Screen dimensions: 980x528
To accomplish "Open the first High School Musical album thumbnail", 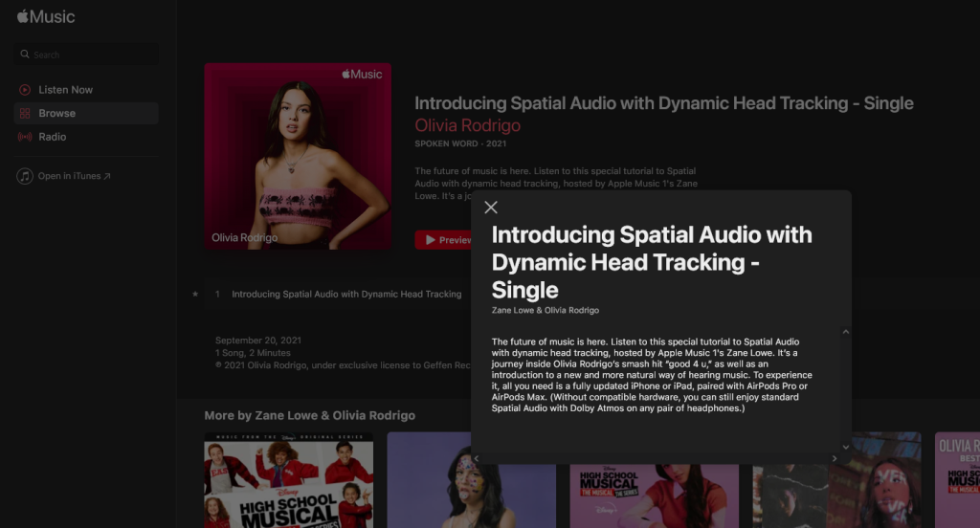I will [x=288, y=480].
